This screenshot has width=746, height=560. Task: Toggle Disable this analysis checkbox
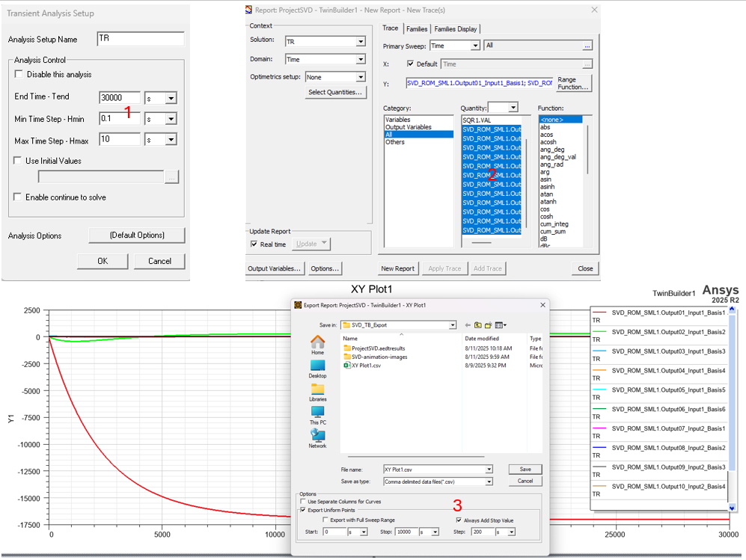[19, 74]
